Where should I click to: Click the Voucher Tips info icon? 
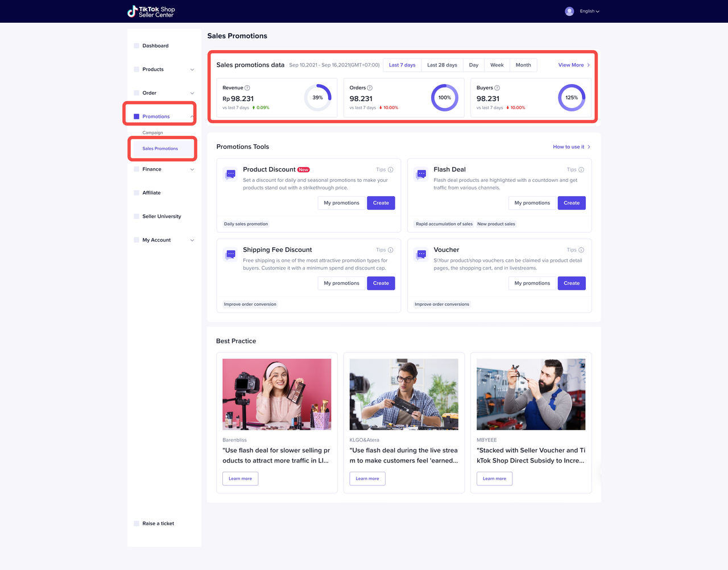[x=581, y=250]
